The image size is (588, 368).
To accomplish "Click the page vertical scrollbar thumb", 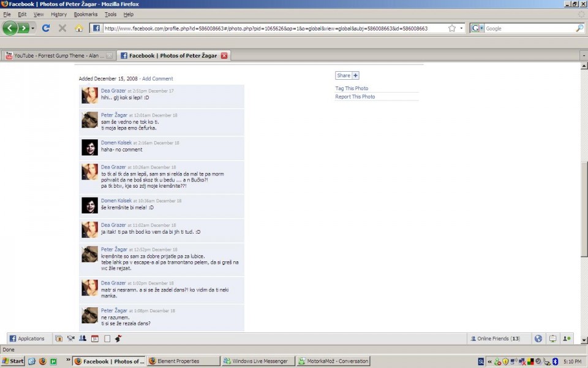I will tap(584, 209).
